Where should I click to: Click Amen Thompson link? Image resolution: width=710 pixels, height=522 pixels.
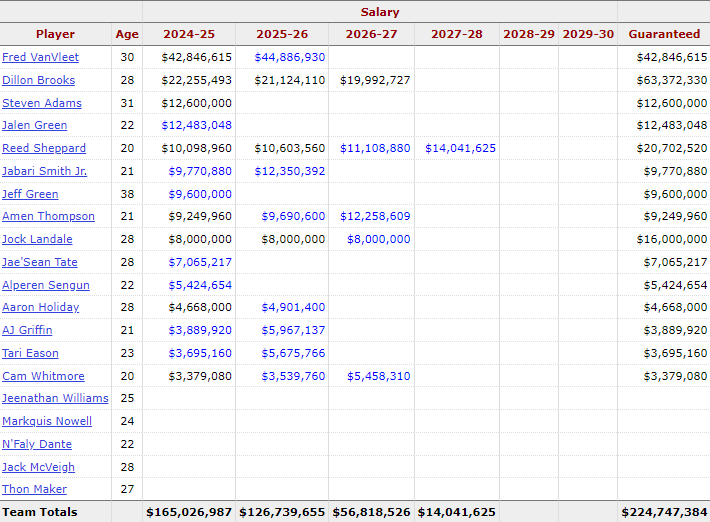[x=48, y=216]
